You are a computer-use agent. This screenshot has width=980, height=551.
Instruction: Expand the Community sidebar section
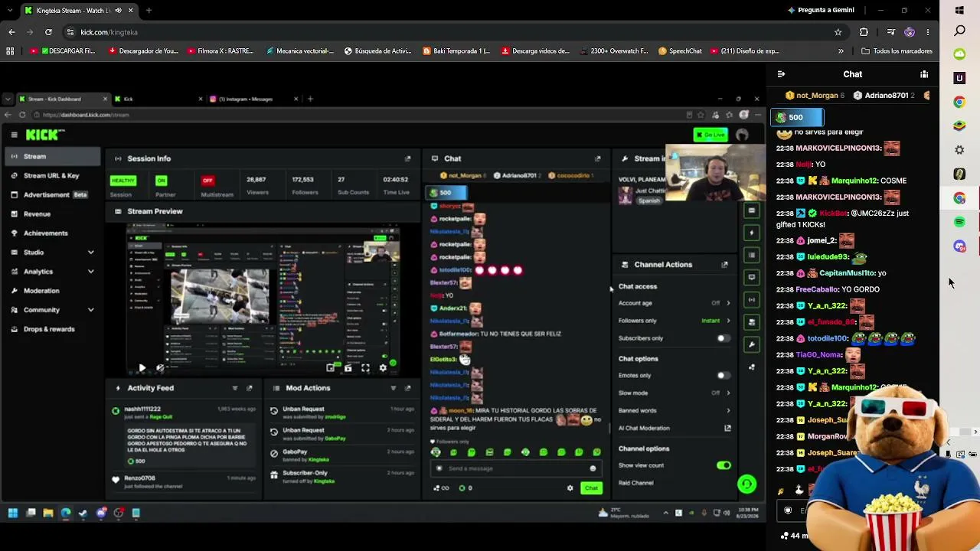pos(90,310)
